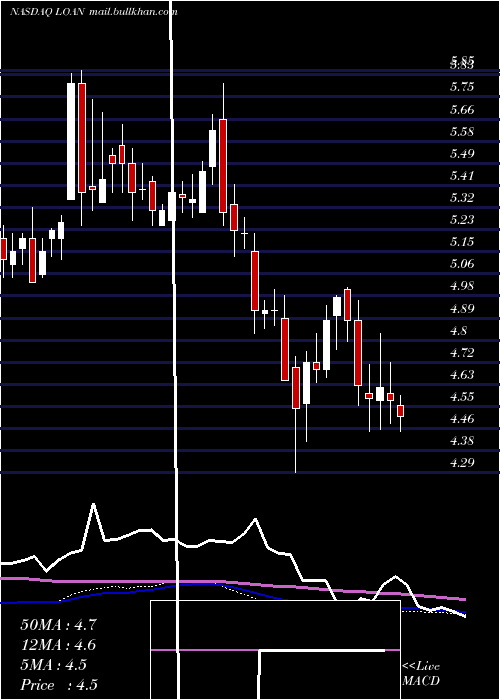Click the 5.49 price axis label
This screenshot has height=700, width=500.
click(462, 154)
